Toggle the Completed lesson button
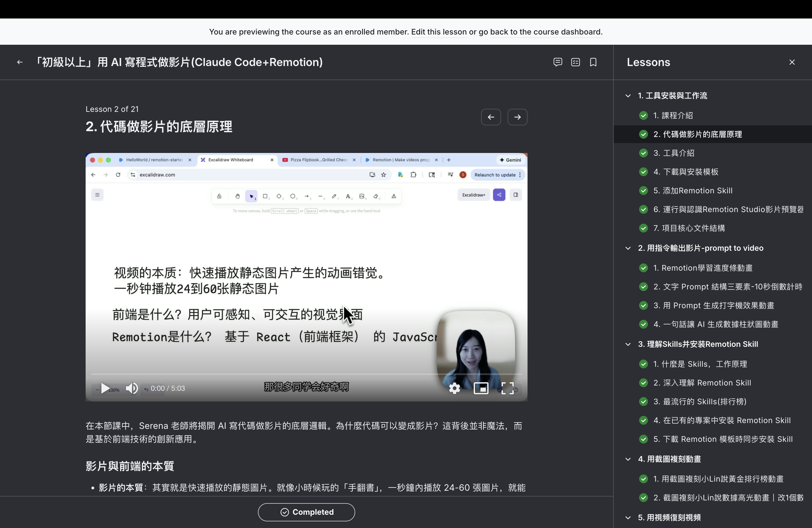The image size is (812, 528). 306,512
